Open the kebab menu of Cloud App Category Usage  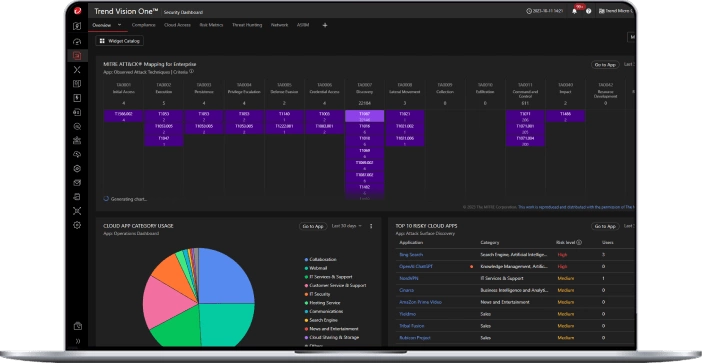point(371,226)
